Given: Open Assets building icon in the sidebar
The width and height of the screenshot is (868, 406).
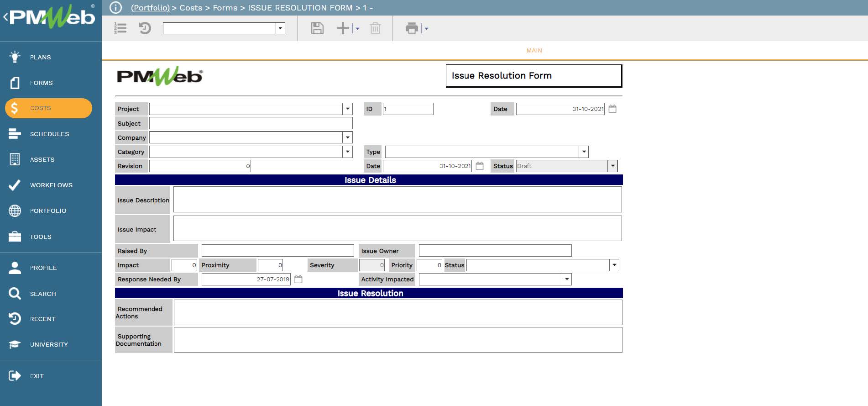Looking at the screenshot, I should tap(15, 159).
